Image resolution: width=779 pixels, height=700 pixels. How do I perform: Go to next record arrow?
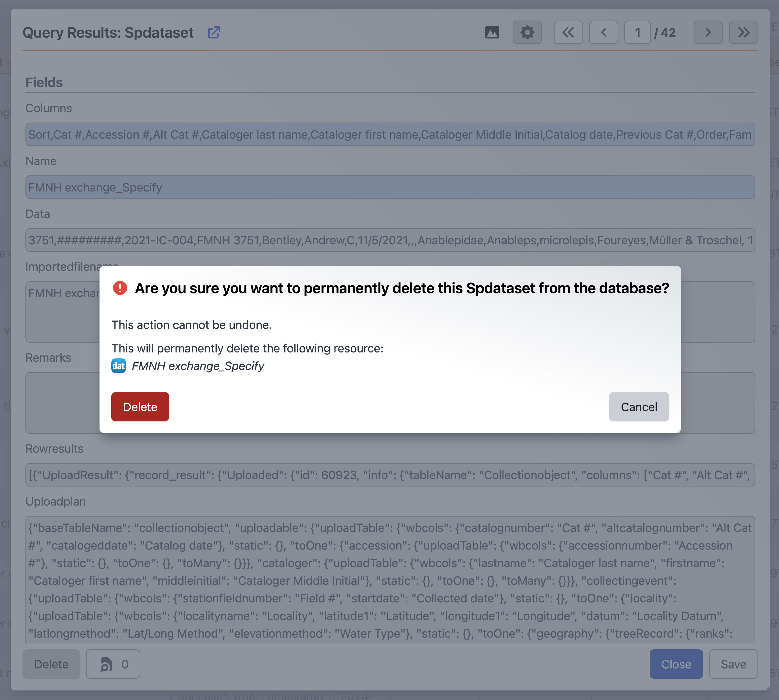click(708, 33)
